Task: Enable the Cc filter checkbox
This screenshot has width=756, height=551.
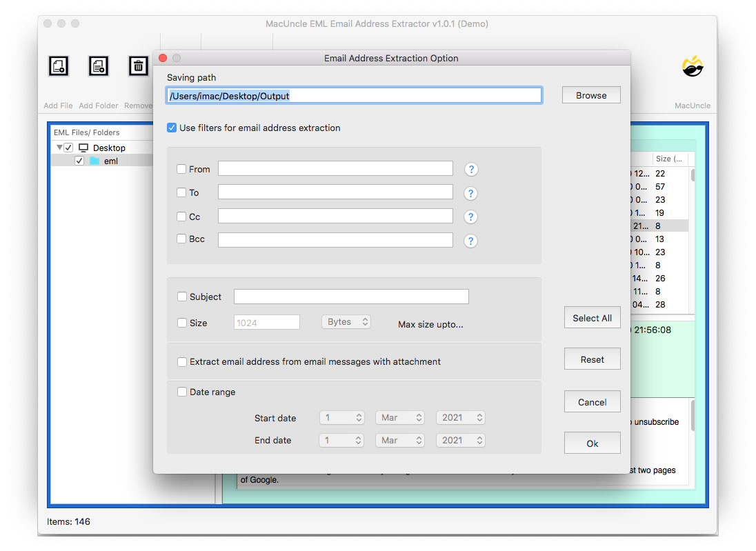Action: coord(181,217)
